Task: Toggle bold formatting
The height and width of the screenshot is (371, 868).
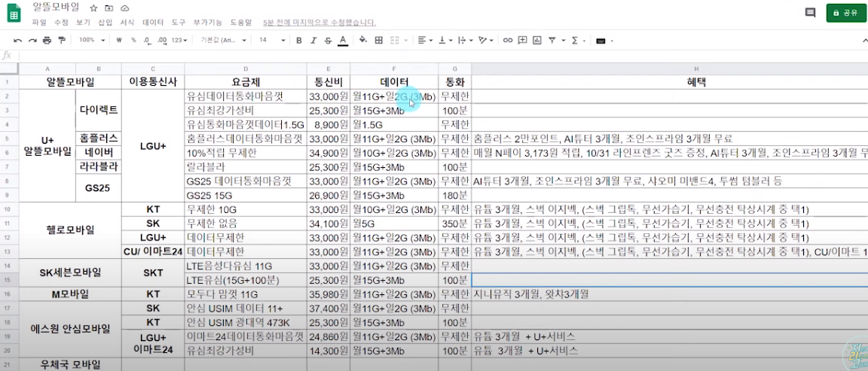Action: pos(299,41)
